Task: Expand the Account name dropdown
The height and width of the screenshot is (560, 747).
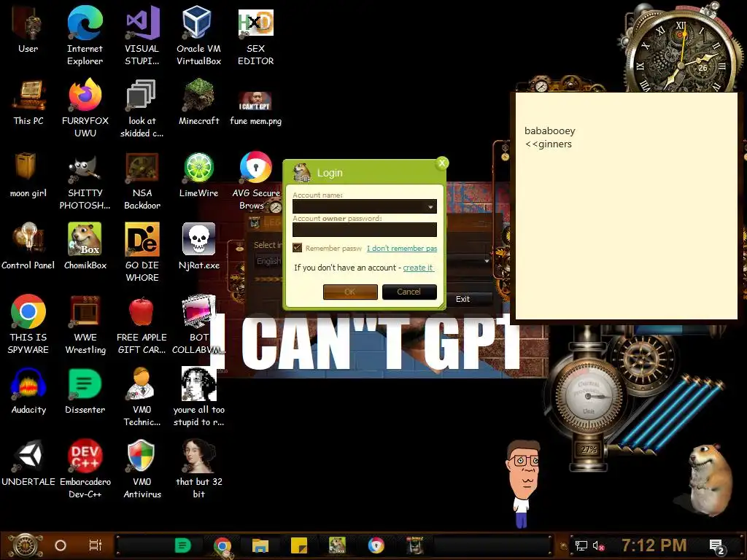Action: coord(430,206)
